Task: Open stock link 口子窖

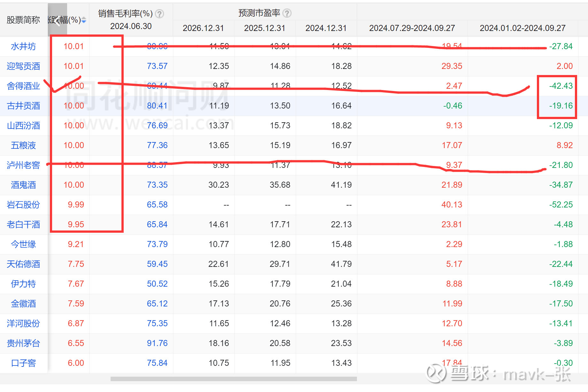Action: point(23,363)
